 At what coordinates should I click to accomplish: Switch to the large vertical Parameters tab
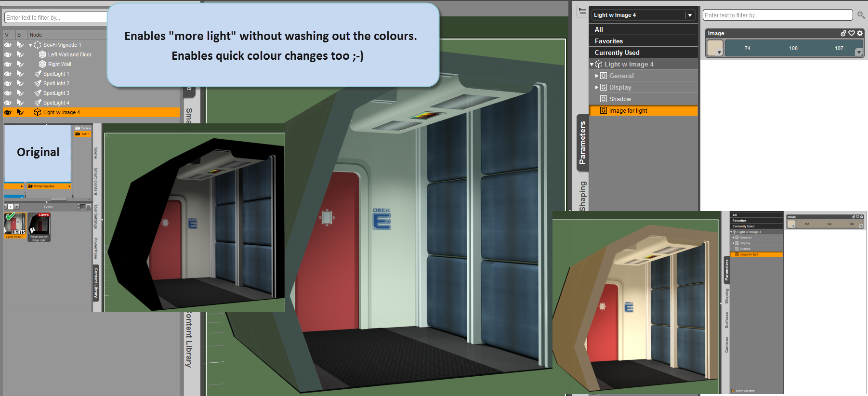point(583,143)
